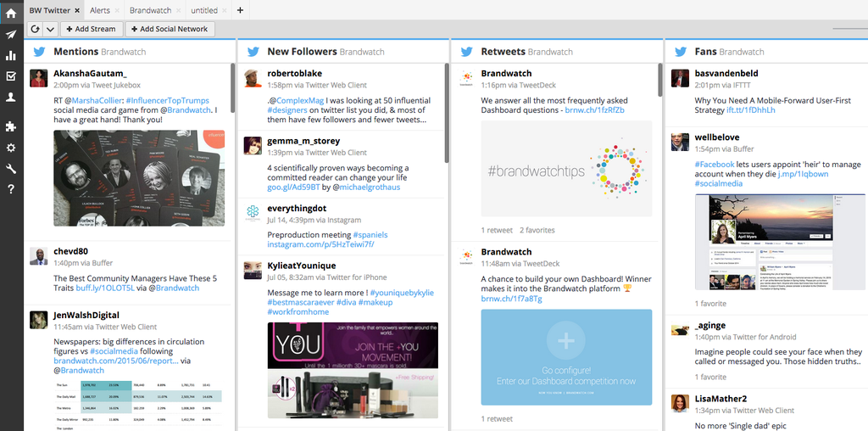Image resolution: width=868 pixels, height=431 pixels.
Task: Open the #brandwatchtips image thumbnail
Action: (566, 169)
